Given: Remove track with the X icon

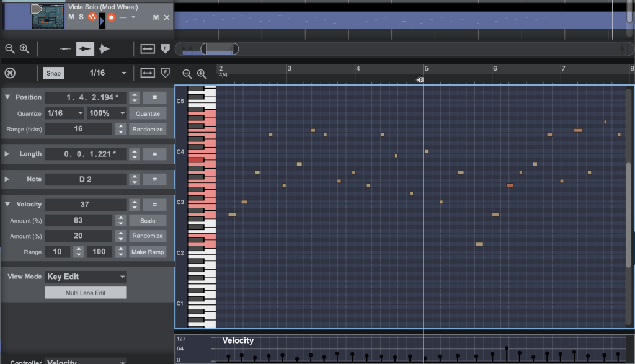Looking at the screenshot, I should (167, 17).
